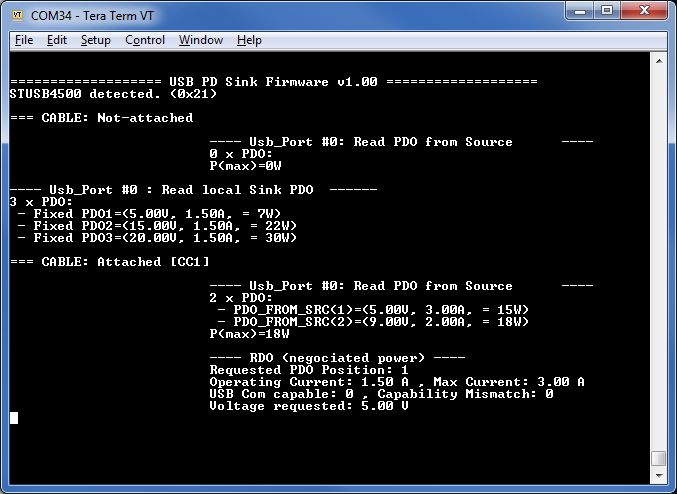Click the 'USB PD Sink Firmware v1.00' header line

[x=273, y=82]
